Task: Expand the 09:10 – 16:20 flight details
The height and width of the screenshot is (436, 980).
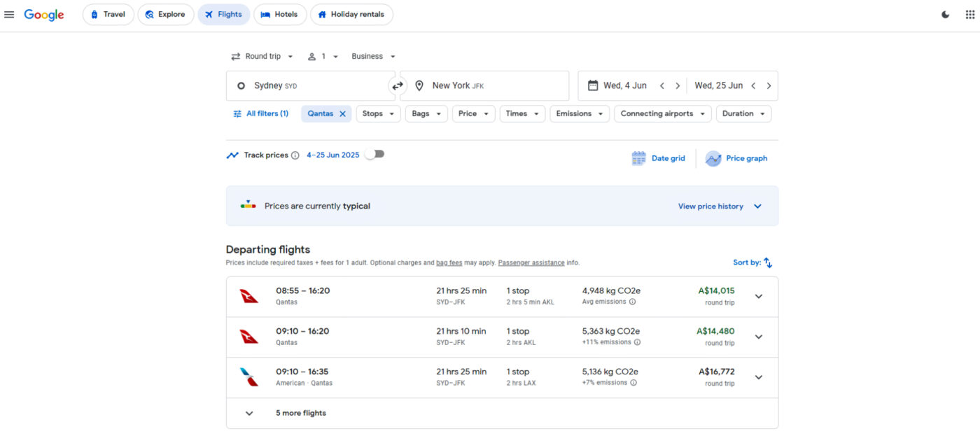Action: tap(759, 337)
